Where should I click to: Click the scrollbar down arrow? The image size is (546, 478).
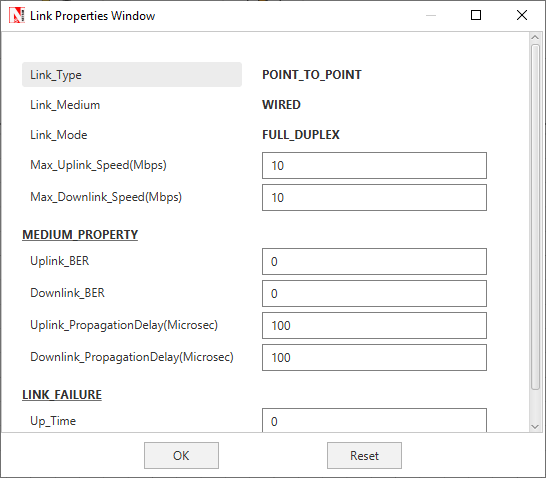coord(535,426)
